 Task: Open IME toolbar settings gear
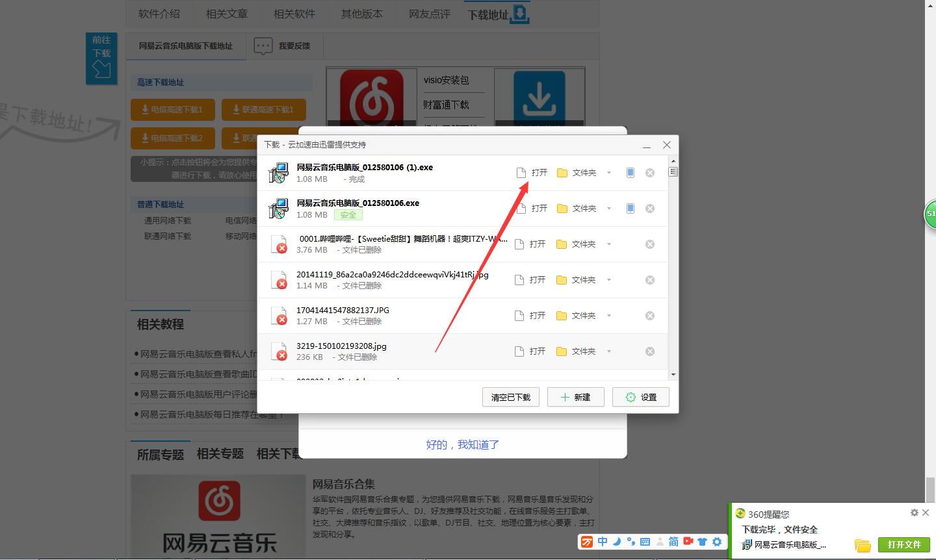[717, 541]
